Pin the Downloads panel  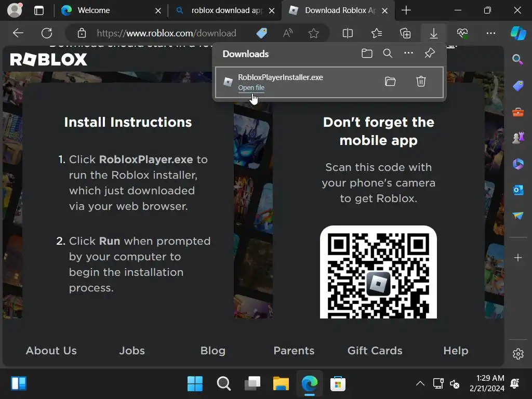tap(430, 53)
